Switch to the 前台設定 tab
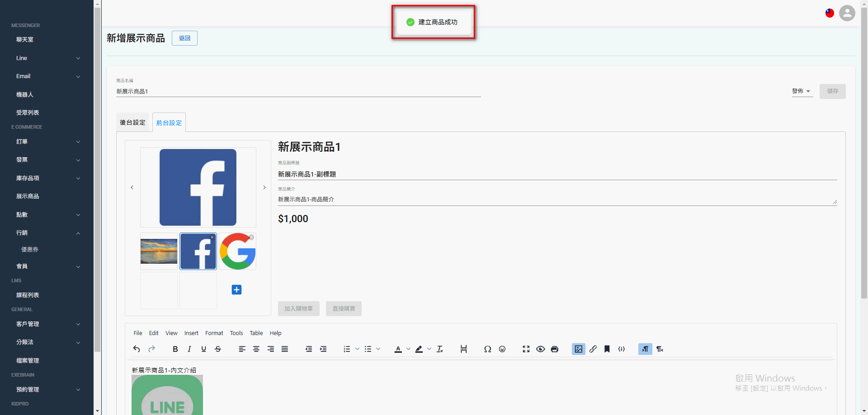Image resolution: width=868 pixels, height=415 pixels. point(169,122)
